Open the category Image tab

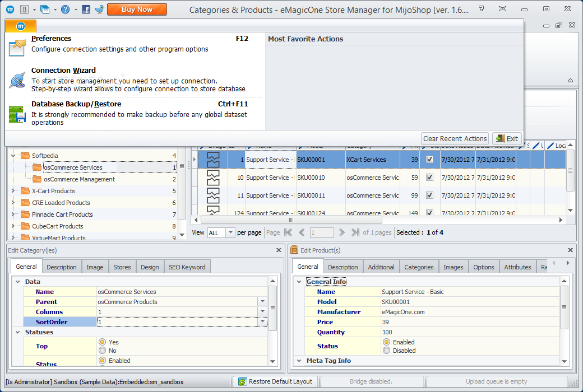coord(95,267)
